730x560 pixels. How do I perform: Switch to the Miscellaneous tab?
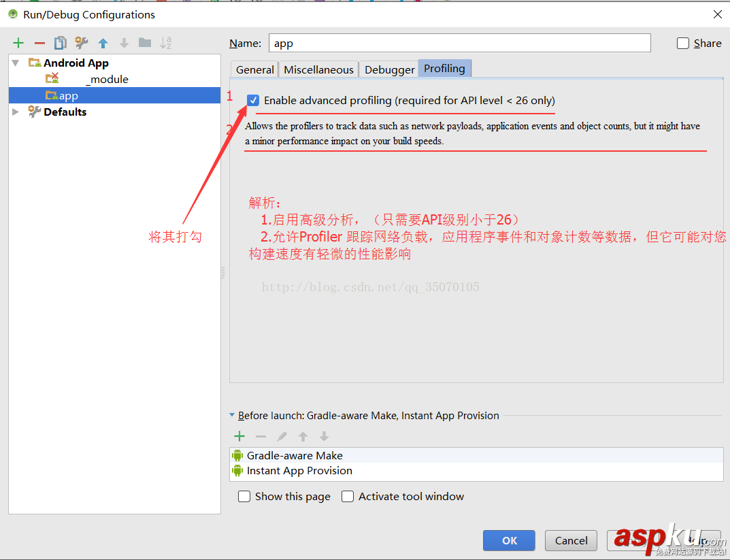pyautogui.click(x=318, y=69)
